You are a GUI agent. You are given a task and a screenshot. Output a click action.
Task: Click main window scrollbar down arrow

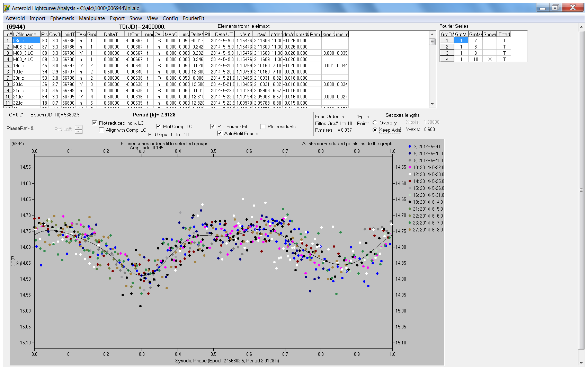point(581,363)
